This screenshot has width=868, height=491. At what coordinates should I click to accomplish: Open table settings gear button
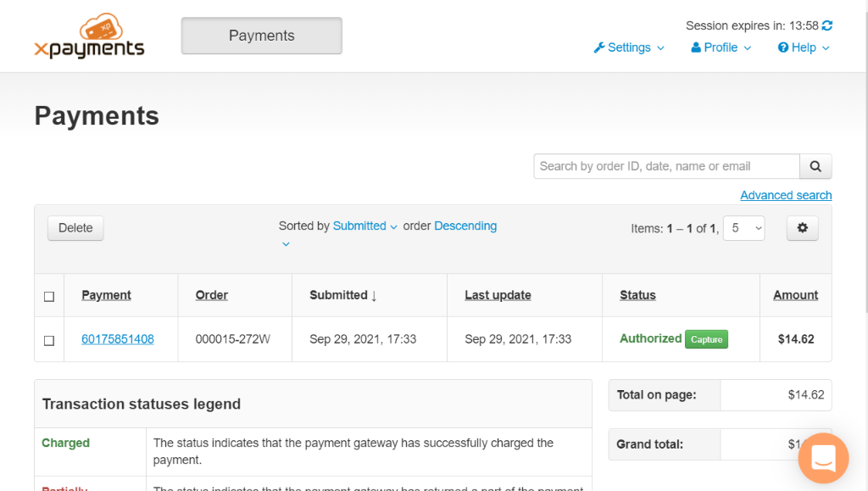[802, 228]
